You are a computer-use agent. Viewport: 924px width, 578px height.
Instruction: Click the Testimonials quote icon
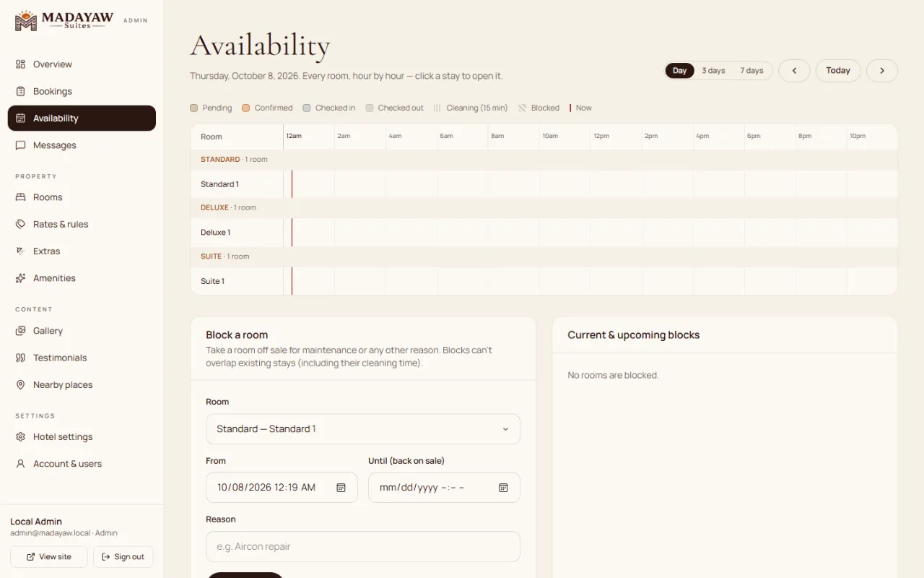click(x=21, y=358)
